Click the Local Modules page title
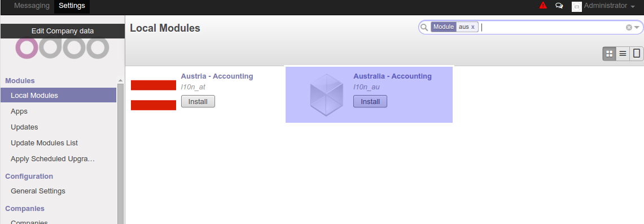Image resolution: width=644 pixels, height=224 pixels. click(x=165, y=28)
